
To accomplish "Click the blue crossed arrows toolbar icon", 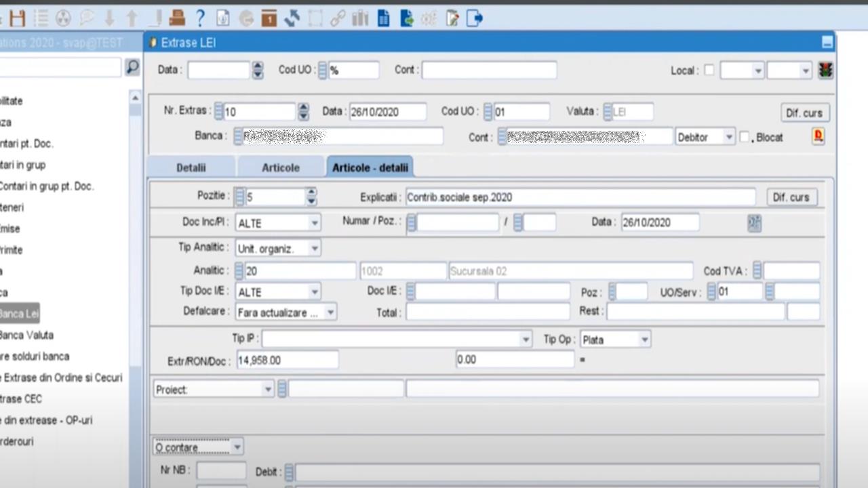I will click(x=292, y=18).
